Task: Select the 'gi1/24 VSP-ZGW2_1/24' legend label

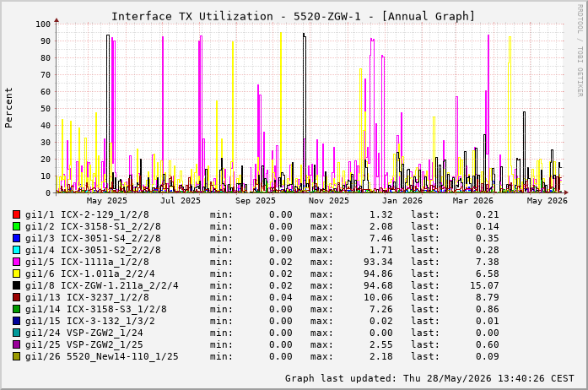Action: click(84, 333)
